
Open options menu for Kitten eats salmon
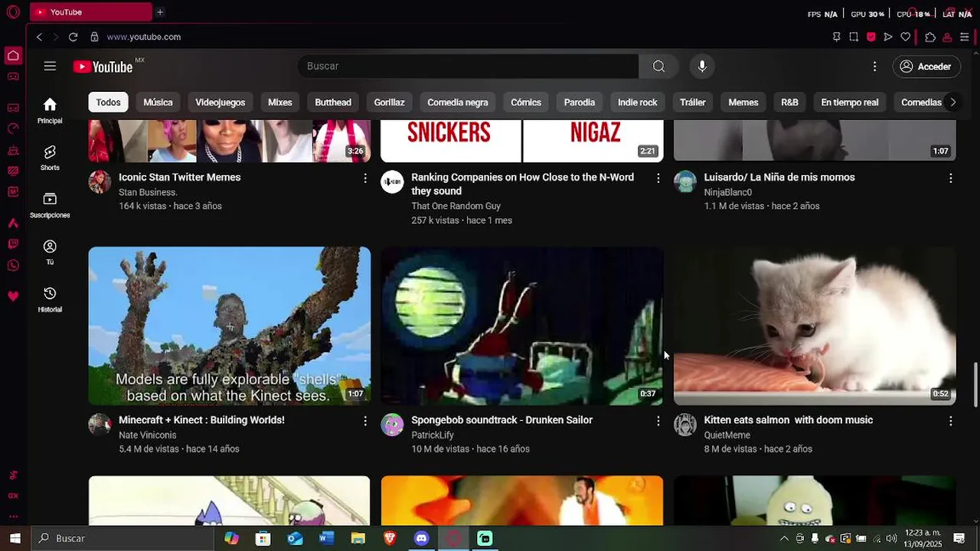point(951,421)
